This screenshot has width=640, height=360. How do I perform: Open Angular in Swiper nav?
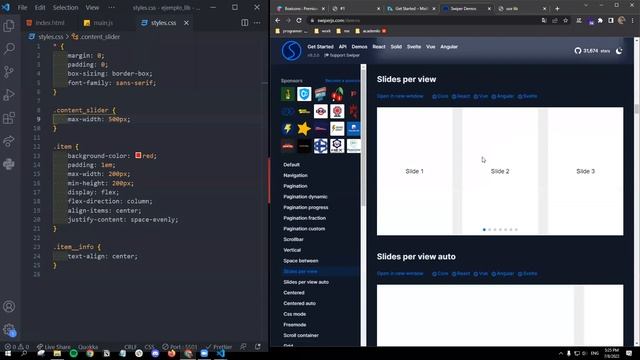(449, 47)
